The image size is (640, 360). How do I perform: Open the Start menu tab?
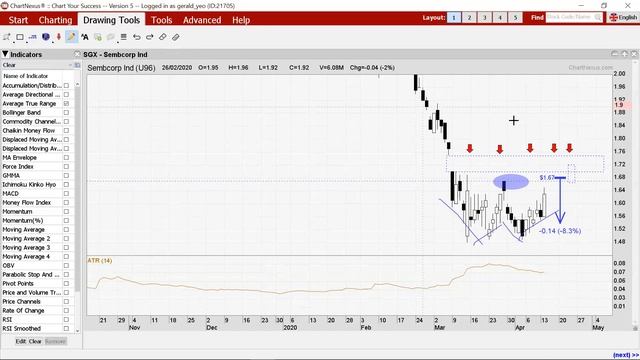tap(18, 20)
